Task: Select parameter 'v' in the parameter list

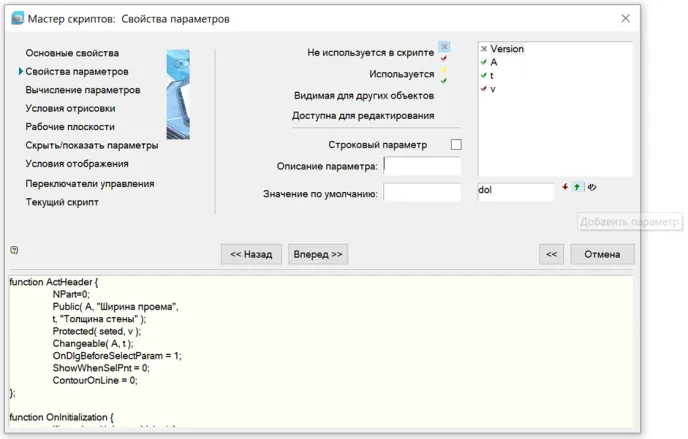Action: [492, 89]
